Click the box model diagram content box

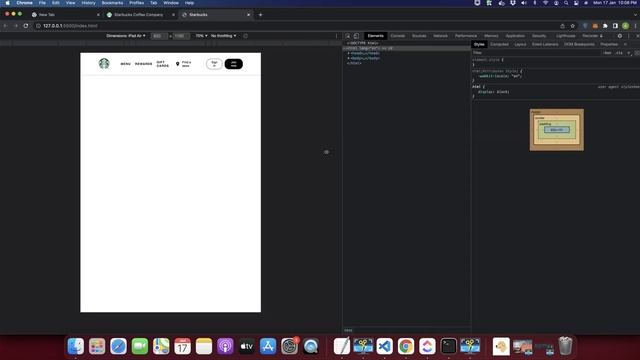pyautogui.click(x=557, y=130)
